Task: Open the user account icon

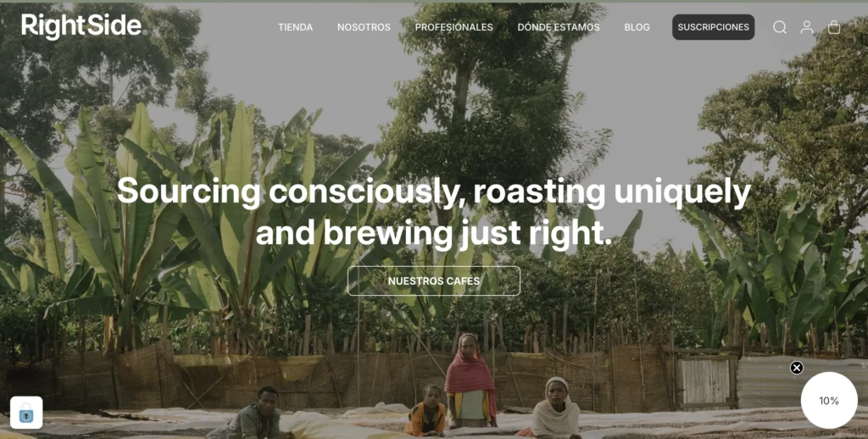Action: point(807,27)
